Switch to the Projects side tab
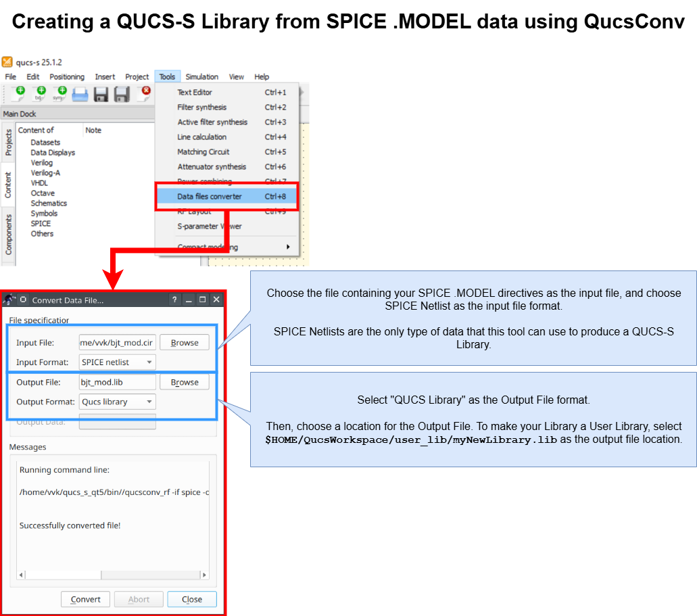697x616 pixels. (x=8, y=142)
